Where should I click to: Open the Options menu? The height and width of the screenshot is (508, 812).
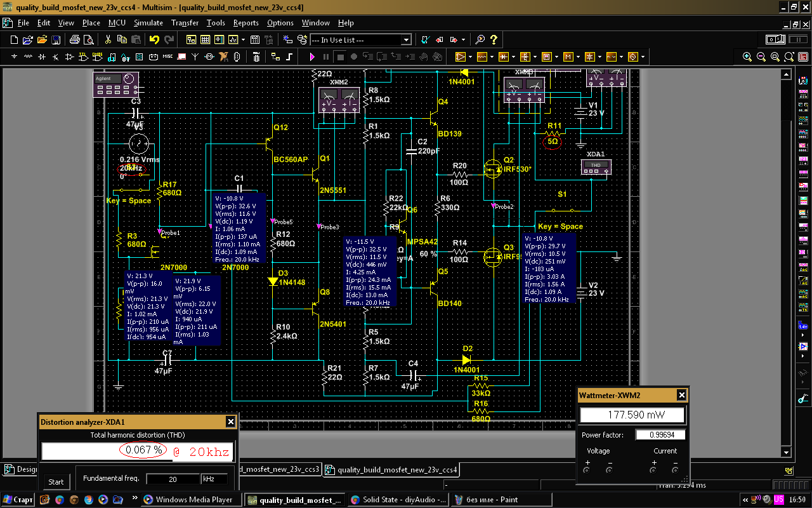pyautogui.click(x=280, y=23)
